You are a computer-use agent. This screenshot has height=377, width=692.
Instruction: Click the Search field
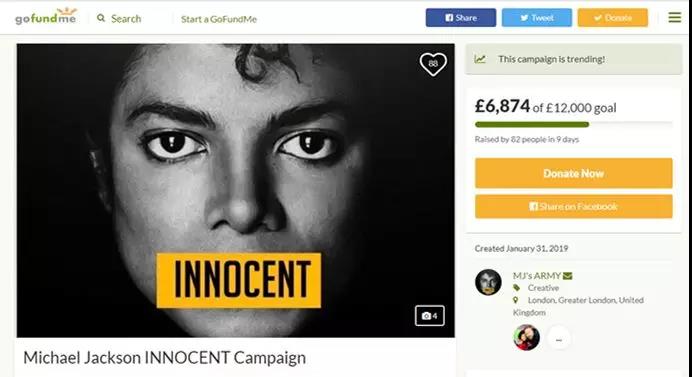point(126,19)
